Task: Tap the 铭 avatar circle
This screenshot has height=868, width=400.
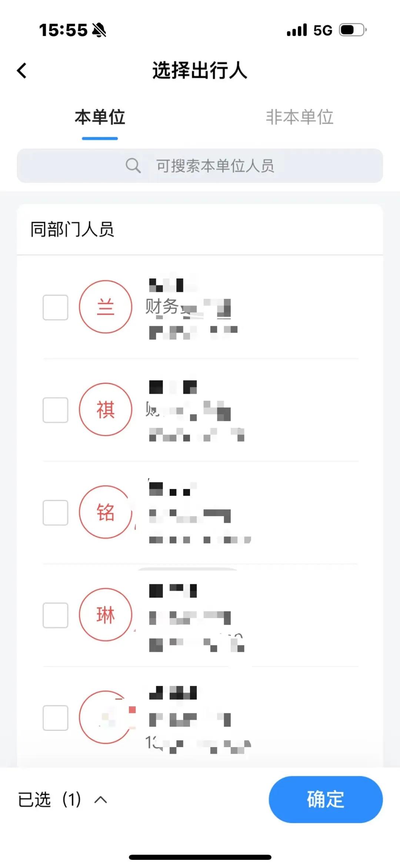Action: pos(106,512)
